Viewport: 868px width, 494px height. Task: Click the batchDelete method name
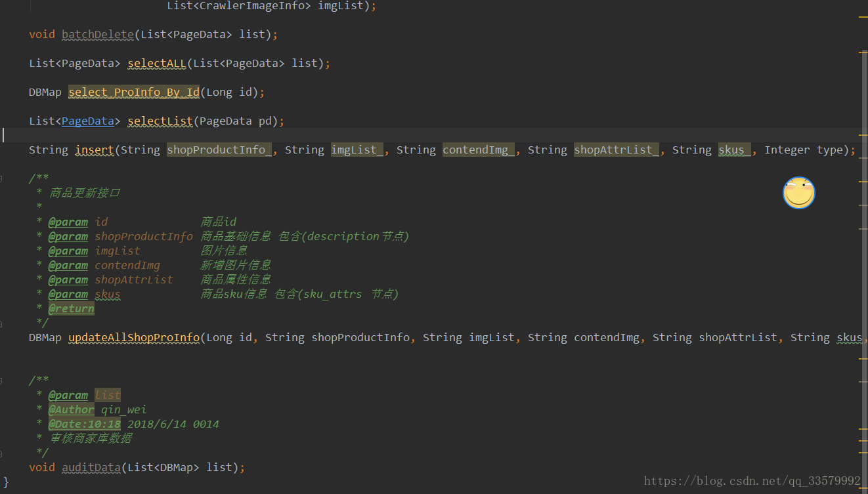coord(98,34)
